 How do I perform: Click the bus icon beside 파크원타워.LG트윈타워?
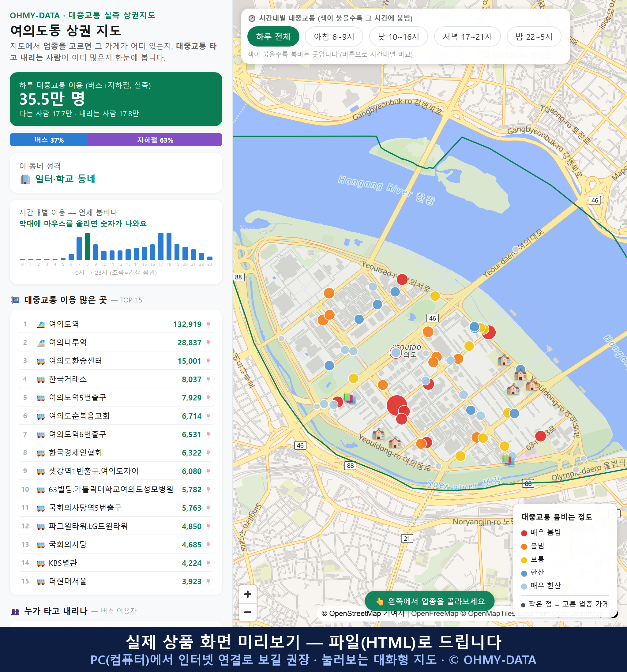[40, 526]
